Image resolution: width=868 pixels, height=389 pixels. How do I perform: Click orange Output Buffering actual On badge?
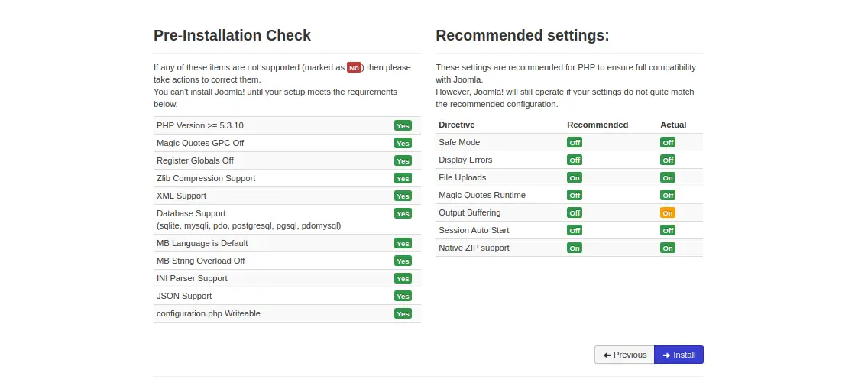coord(668,213)
